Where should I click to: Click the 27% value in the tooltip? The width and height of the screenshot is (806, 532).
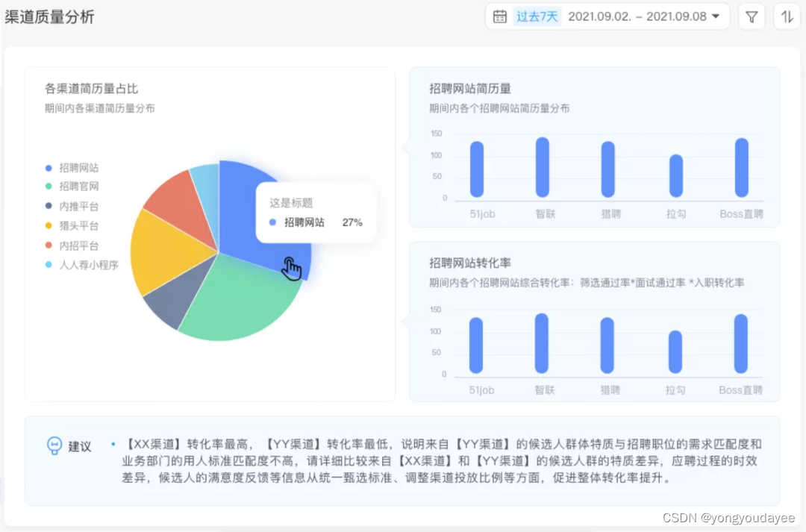(352, 222)
